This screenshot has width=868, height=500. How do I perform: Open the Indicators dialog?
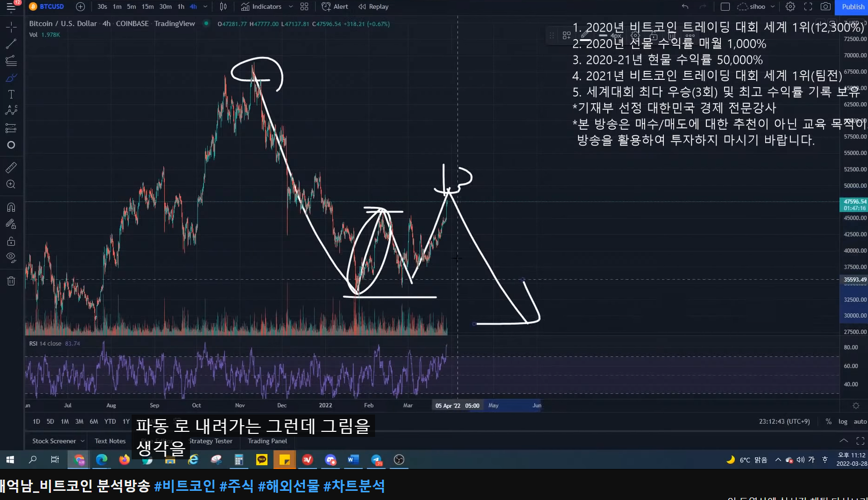[261, 7]
